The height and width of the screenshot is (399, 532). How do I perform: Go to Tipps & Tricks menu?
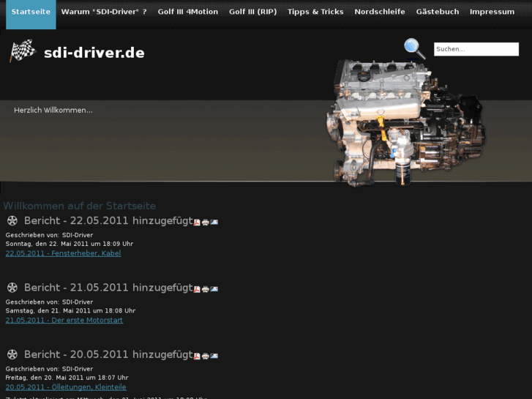click(315, 12)
